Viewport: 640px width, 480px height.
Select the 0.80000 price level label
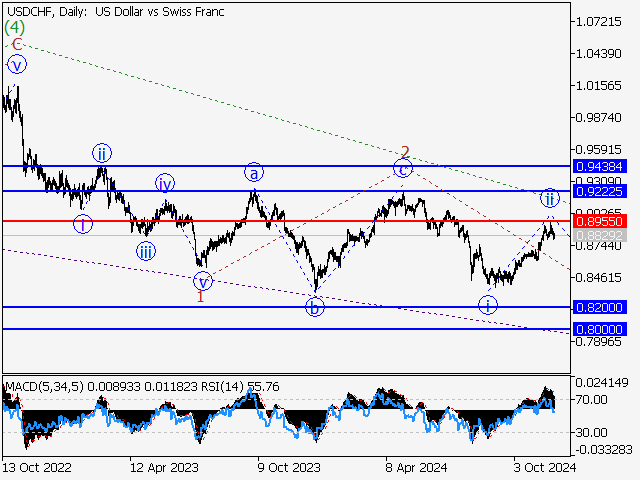pyautogui.click(x=600, y=328)
